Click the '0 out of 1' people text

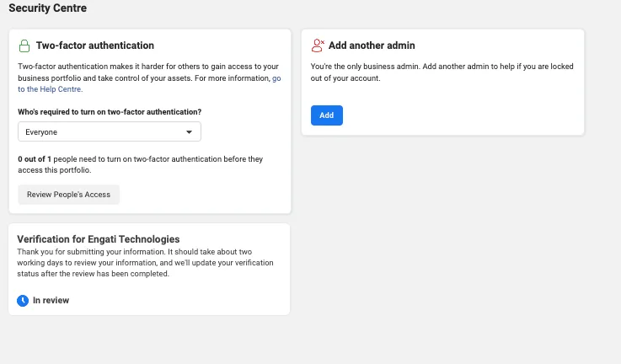point(35,159)
